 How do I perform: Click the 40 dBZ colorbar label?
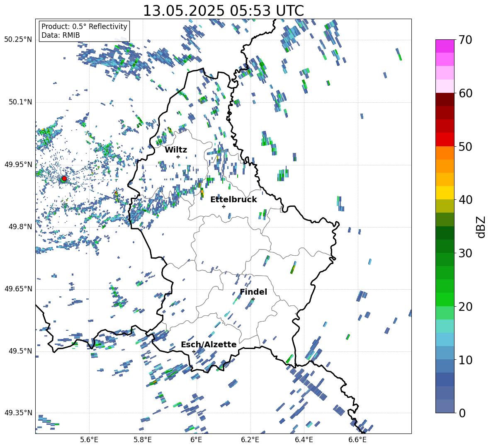pos(465,200)
